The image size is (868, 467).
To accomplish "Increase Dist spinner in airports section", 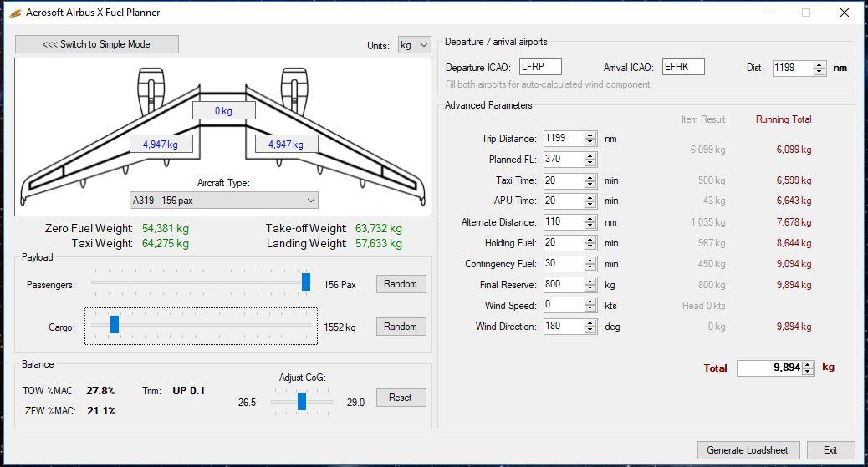I will [819, 64].
